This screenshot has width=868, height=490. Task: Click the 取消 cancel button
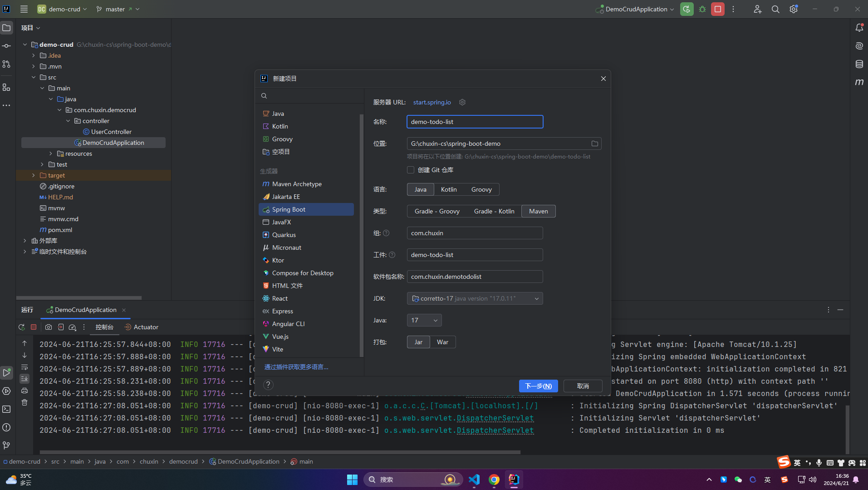(x=583, y=386)
